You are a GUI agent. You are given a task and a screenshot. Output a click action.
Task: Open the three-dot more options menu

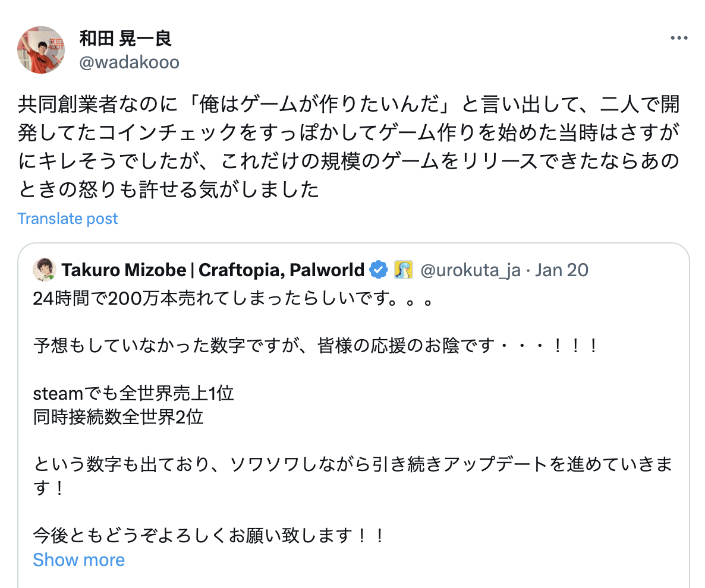[x=679, y=39]
